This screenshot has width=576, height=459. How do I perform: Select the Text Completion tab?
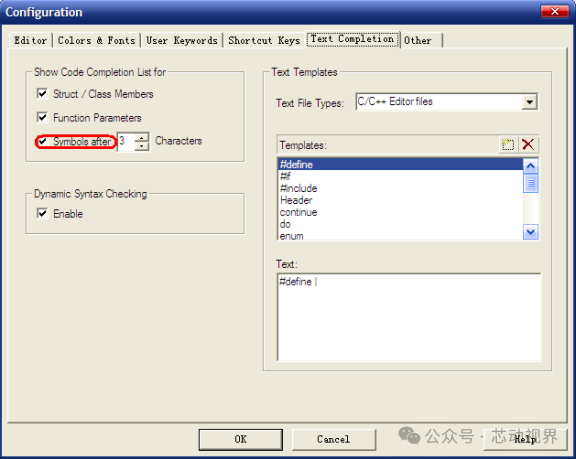pos(353,39)
